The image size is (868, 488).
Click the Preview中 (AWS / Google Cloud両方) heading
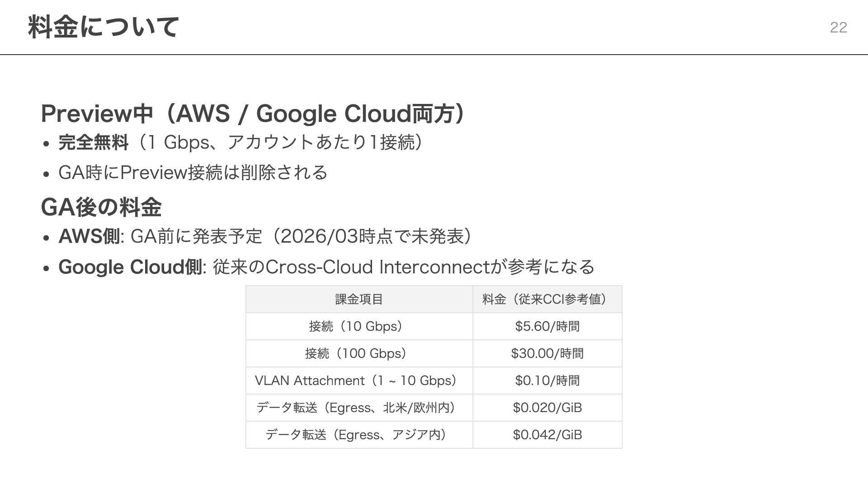[x=252, y=113]
